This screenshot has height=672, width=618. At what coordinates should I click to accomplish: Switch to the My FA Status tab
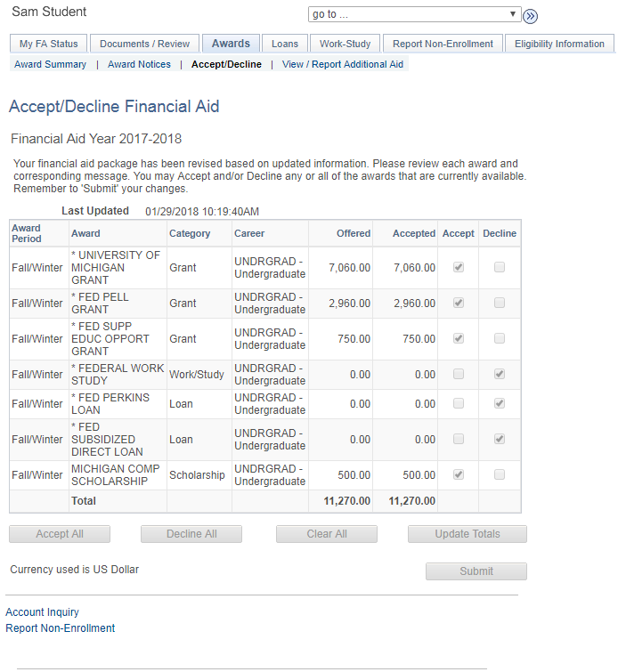(48, 44)
